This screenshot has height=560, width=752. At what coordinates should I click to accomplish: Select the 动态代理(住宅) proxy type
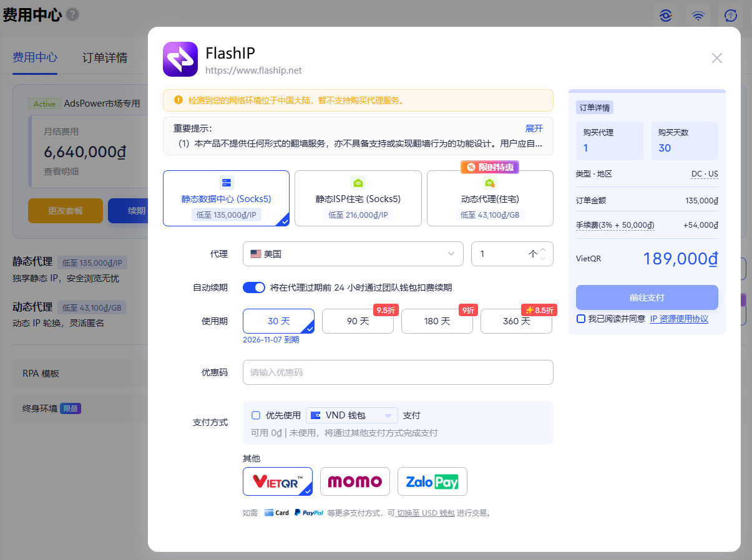click(x=490, y=198)
